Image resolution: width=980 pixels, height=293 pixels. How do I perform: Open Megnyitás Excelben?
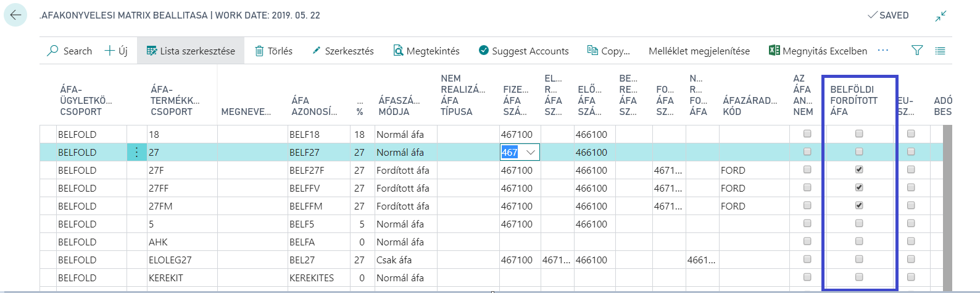818,51
